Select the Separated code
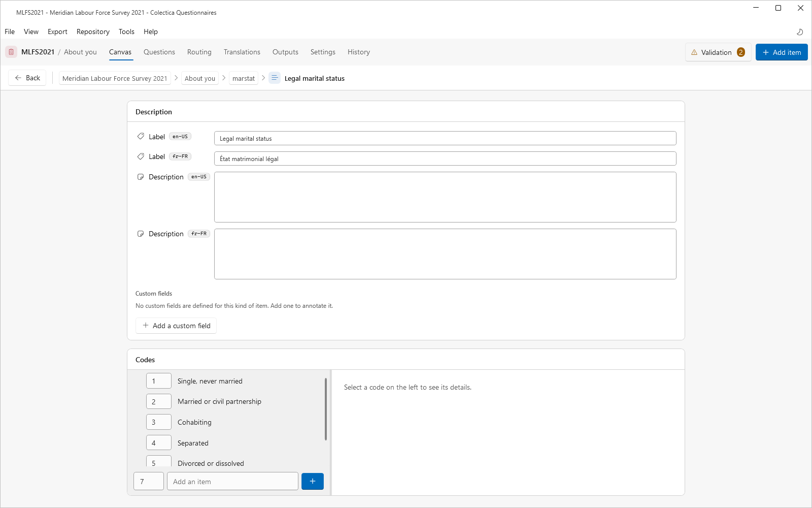 click(x=193, y=443)
